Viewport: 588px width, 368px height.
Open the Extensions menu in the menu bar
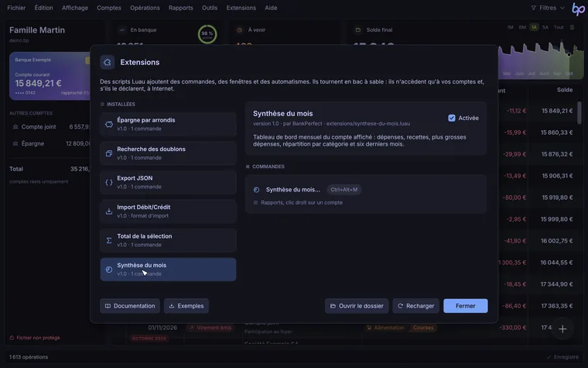(241, 8)
